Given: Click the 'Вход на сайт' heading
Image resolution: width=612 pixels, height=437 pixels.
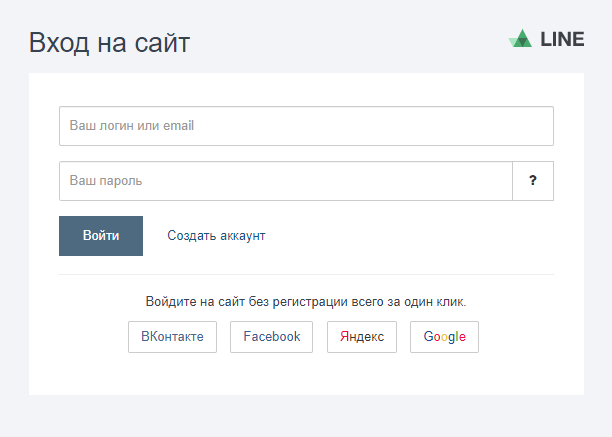Looking at the screenshot, I should coord(109,43).
